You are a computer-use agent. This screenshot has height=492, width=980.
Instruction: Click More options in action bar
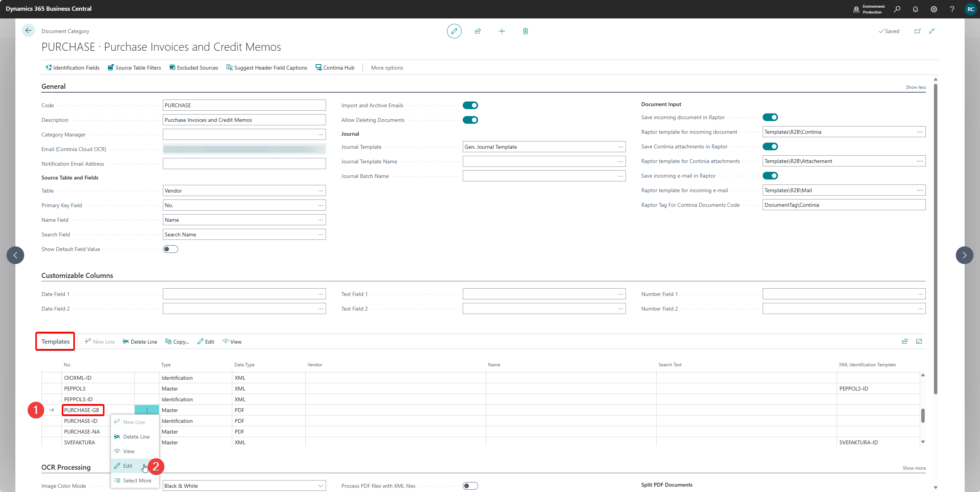click(387, 68)
